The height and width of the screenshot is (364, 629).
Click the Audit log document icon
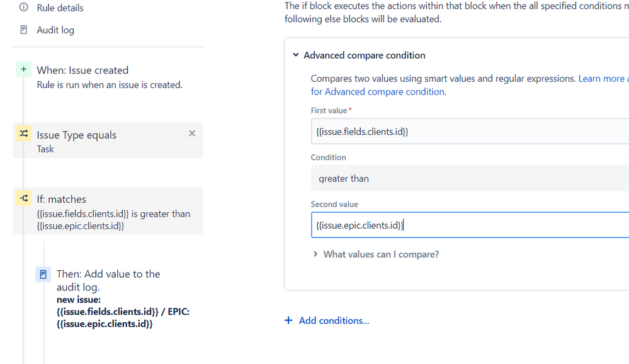point(24,30)
